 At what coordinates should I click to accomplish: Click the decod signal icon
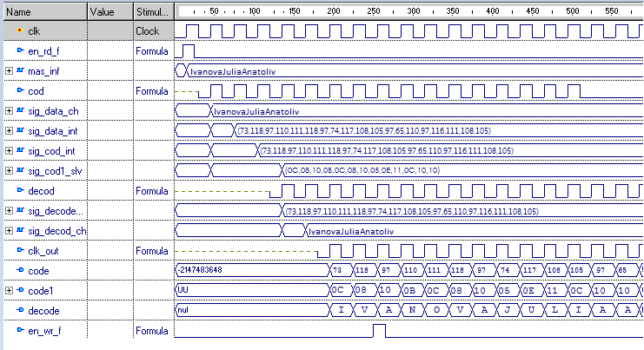(x=21, y=190)
